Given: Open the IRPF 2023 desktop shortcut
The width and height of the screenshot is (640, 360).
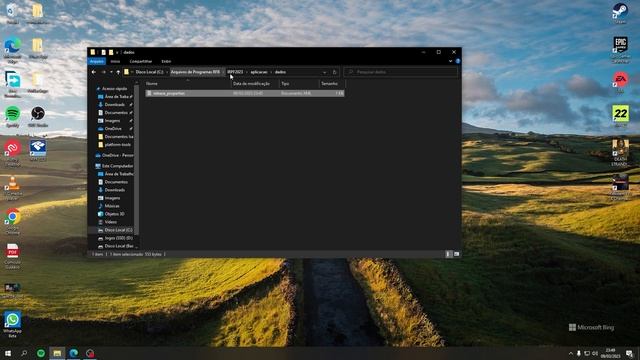Looking at the screenshot, I should coord(38,151).
